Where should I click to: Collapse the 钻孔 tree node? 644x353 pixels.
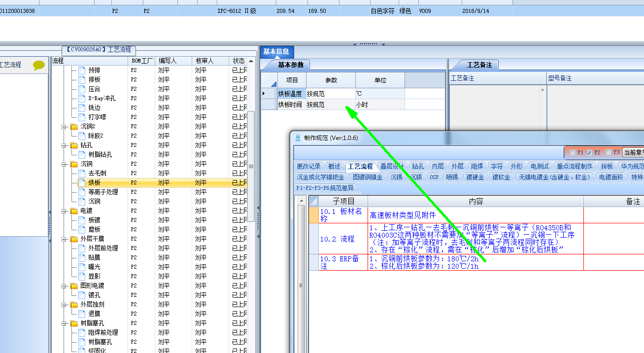click(x=64, y=145)
